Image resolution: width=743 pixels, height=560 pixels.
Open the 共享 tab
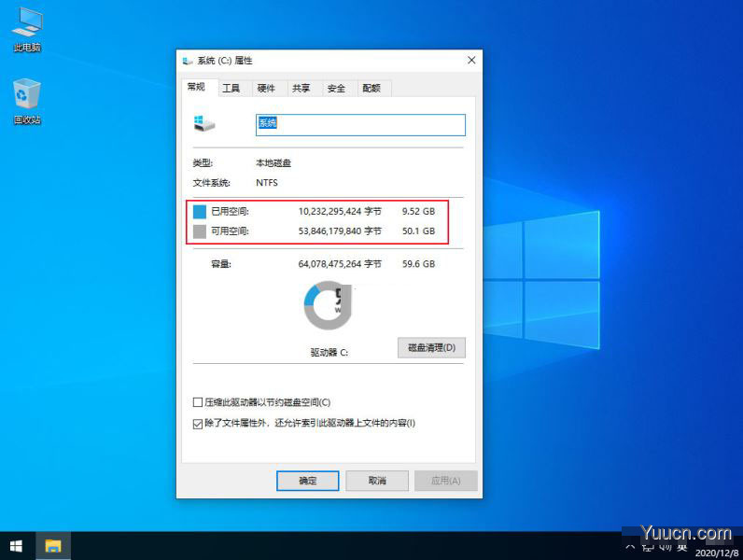(x=301, y=88)
